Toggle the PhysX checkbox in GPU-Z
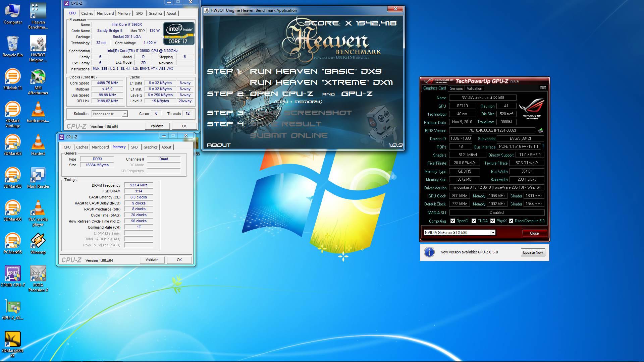The height and width of the screenshot is (362, 644). [492, 221]
